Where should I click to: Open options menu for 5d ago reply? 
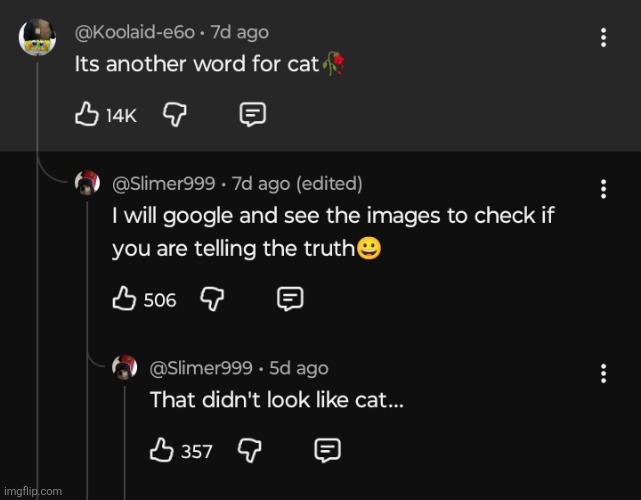[x=603, y=373]
